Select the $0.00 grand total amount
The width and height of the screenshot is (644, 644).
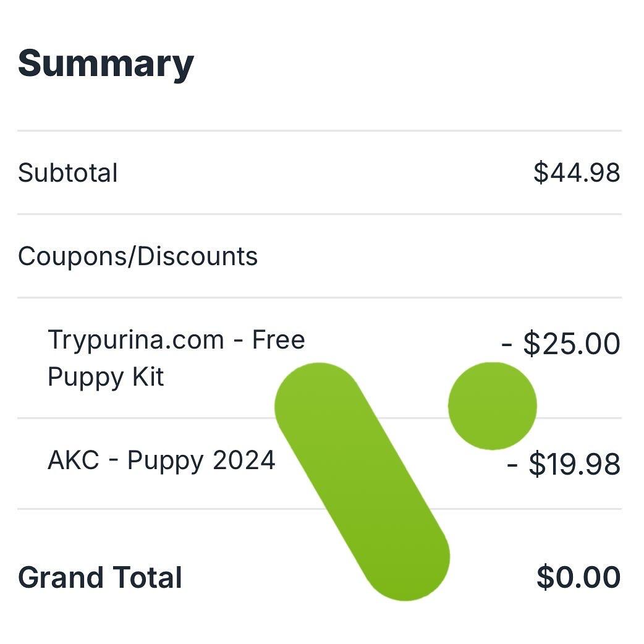tap(578, 577)
